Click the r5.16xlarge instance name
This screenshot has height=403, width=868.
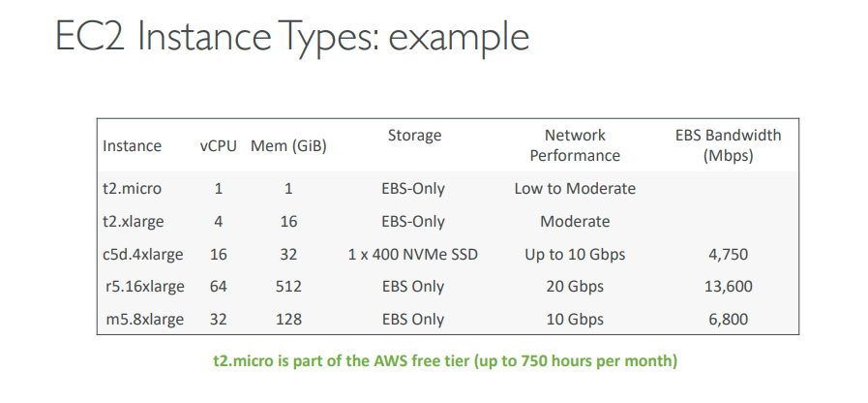pos(144,287)
